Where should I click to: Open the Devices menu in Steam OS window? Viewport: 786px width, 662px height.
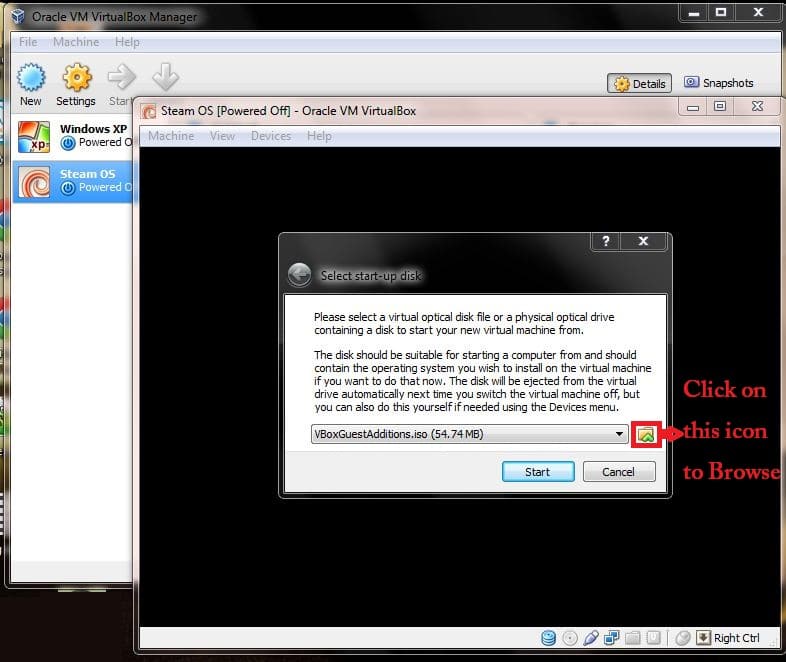271,136
